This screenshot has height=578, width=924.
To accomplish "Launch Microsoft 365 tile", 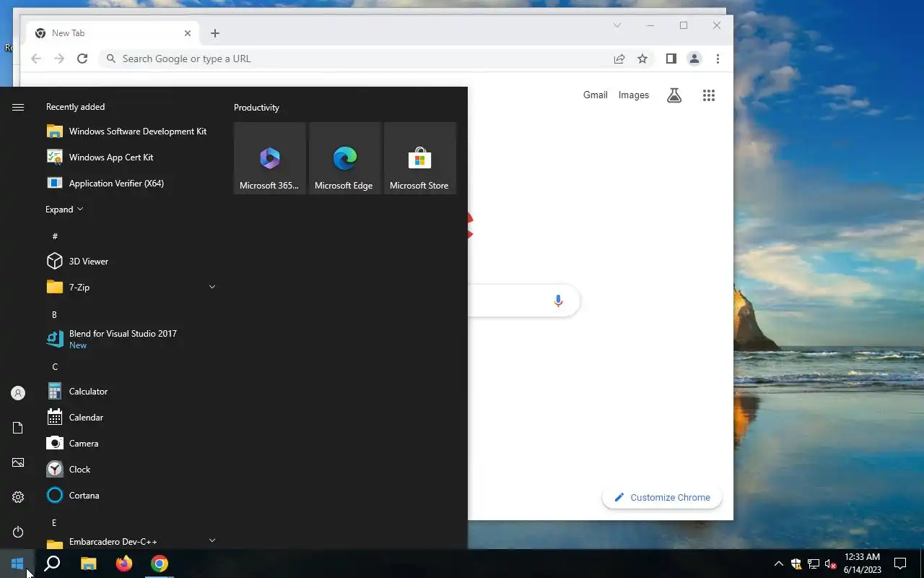I will click(270, 158).
